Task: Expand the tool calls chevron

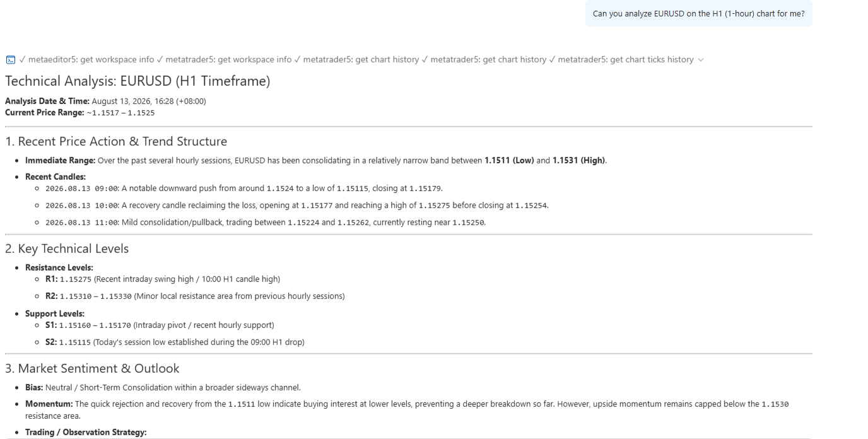Action: click(701, 60)
